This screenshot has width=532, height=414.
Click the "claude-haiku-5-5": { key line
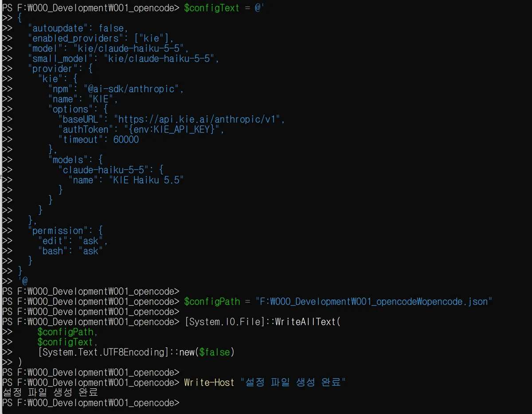pyautogui.click(x=111, y=170)
